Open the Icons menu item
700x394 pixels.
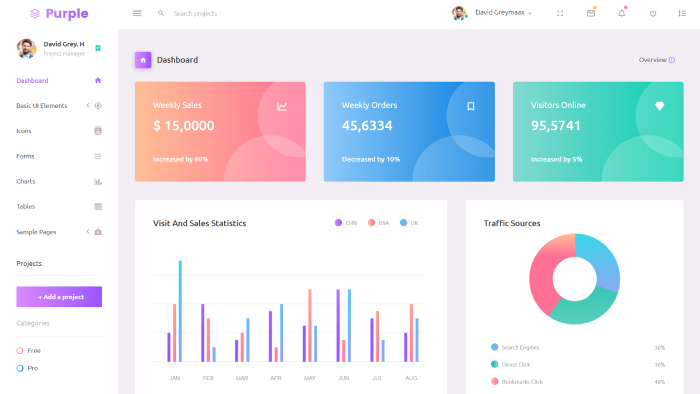(x=59, y=131)
